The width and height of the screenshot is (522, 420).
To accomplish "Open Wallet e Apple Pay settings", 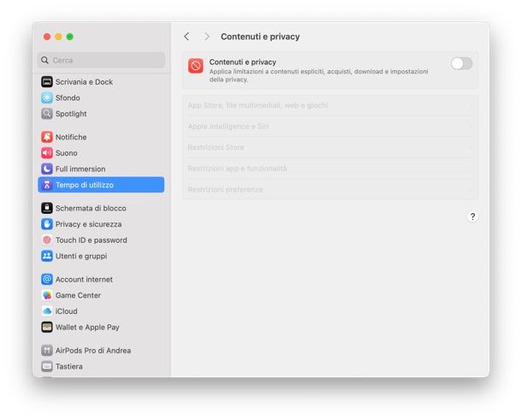I will click(87, 327).
